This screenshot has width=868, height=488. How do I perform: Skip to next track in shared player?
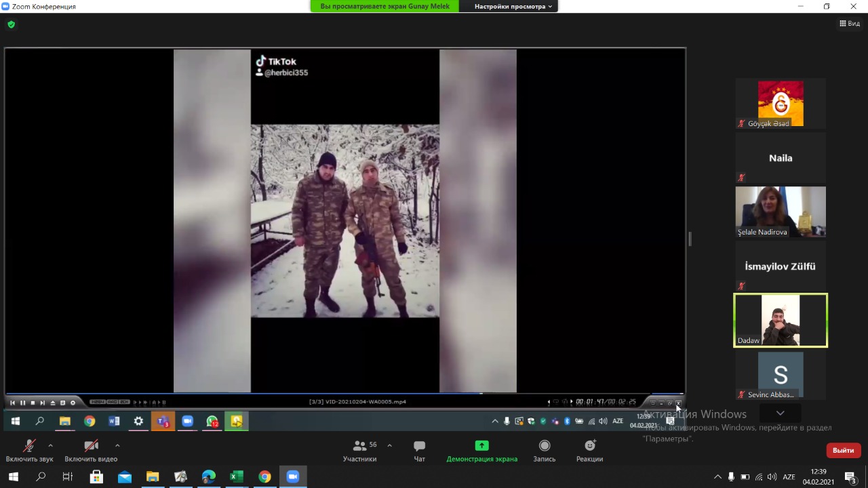(43, 403)
